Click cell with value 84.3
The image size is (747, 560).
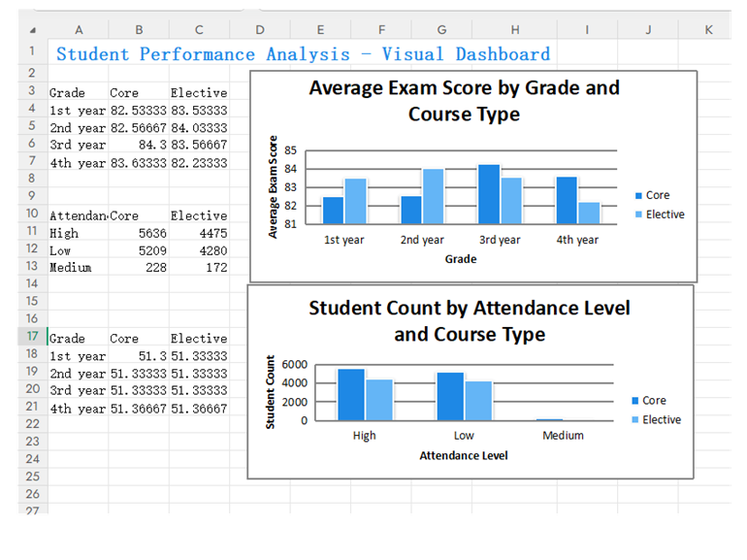(x=139, y=145)
